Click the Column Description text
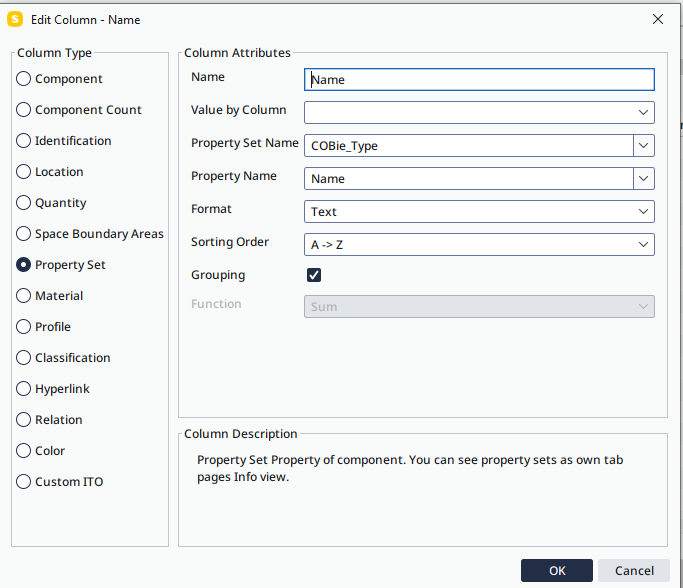 pos(410,468)
